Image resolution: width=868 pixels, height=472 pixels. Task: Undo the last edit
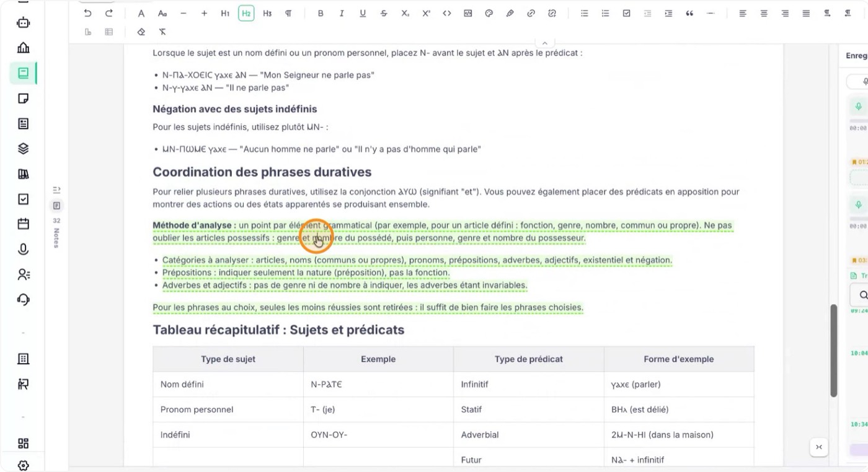coord(87,14)
